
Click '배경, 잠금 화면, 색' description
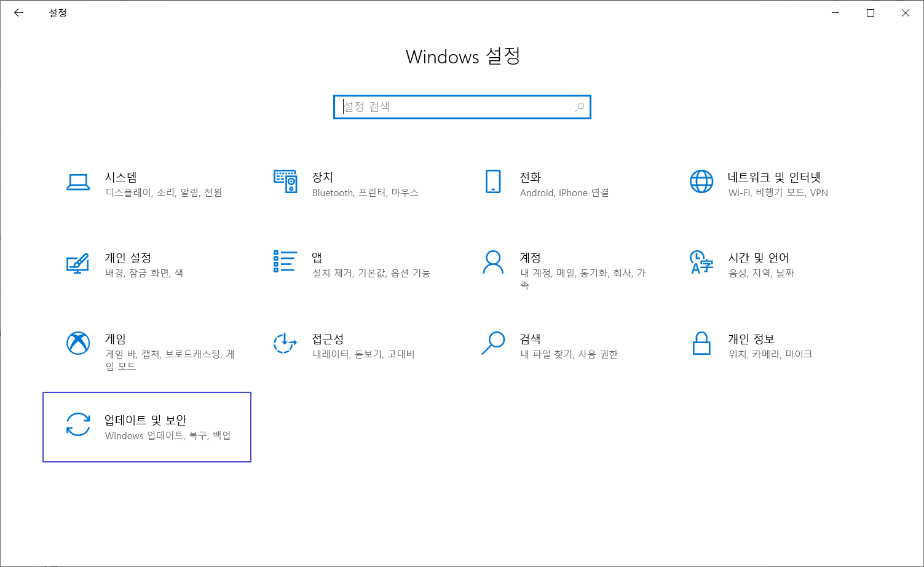click(144, 273)
